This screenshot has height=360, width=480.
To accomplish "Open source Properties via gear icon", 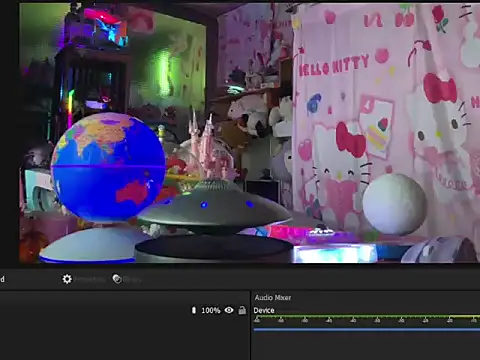I will tap(67, 279).
